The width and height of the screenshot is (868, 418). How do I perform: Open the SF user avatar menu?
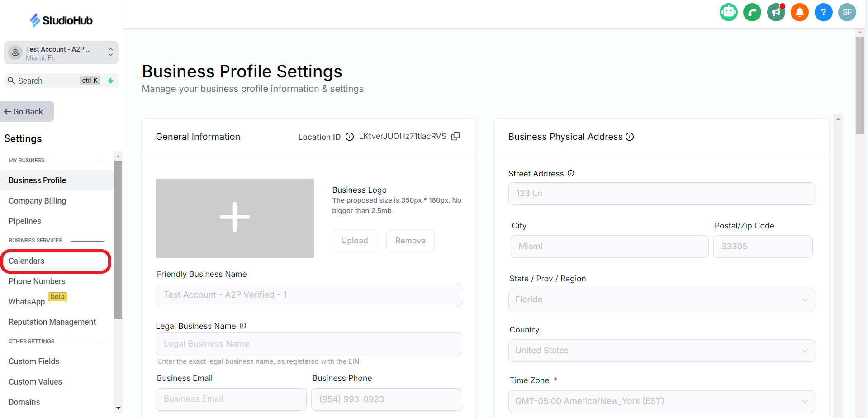(847, 12)
